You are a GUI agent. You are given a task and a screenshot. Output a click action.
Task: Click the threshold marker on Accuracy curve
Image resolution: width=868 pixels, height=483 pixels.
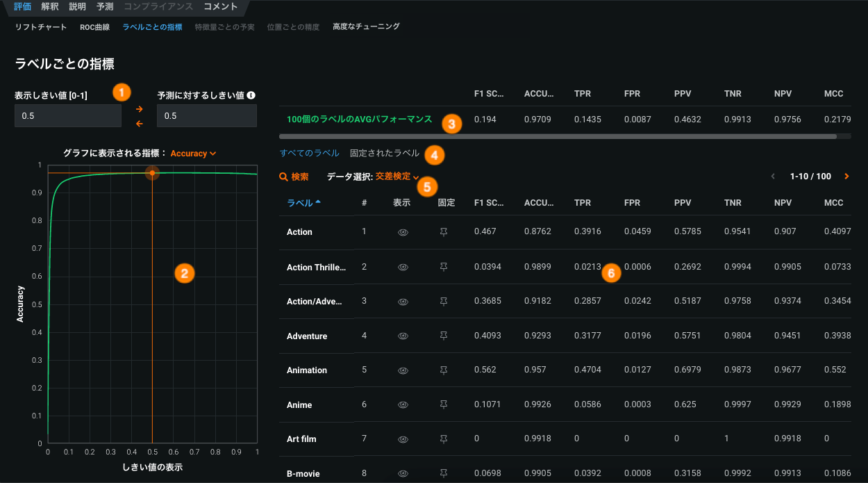pyautogui.click(x=152, y=172)
